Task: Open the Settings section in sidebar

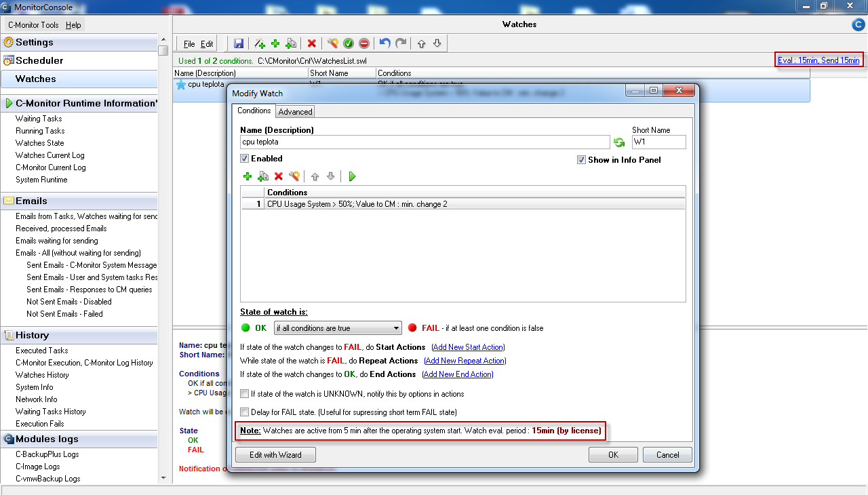Action: click(79, 42)
